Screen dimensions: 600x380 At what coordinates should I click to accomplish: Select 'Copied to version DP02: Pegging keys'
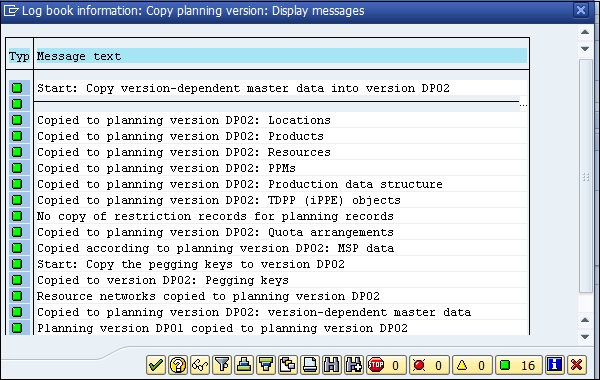163,280
